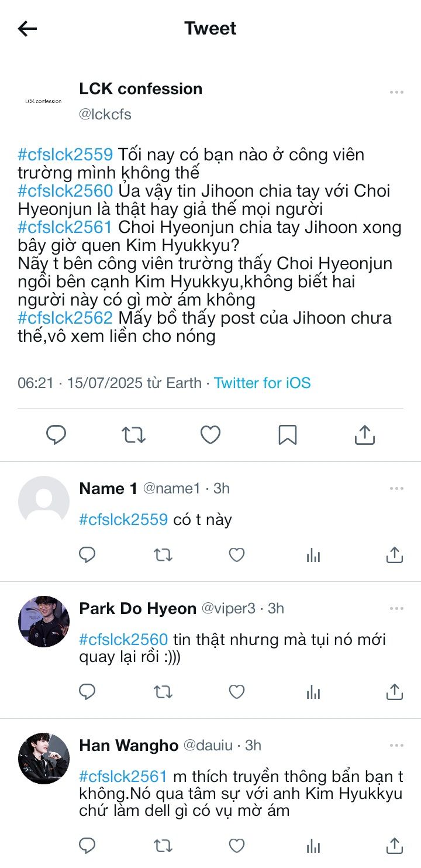This screenshot has width=421, height=868.
Task: Share Name 1's reply
Action: click(395, 555)
